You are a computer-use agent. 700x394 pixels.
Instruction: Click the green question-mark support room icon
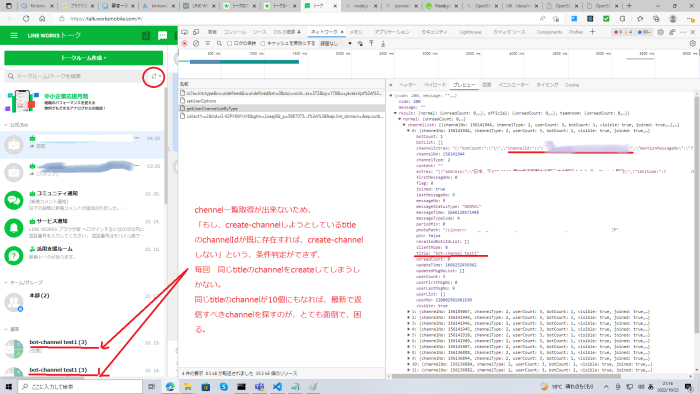point(14,256)
